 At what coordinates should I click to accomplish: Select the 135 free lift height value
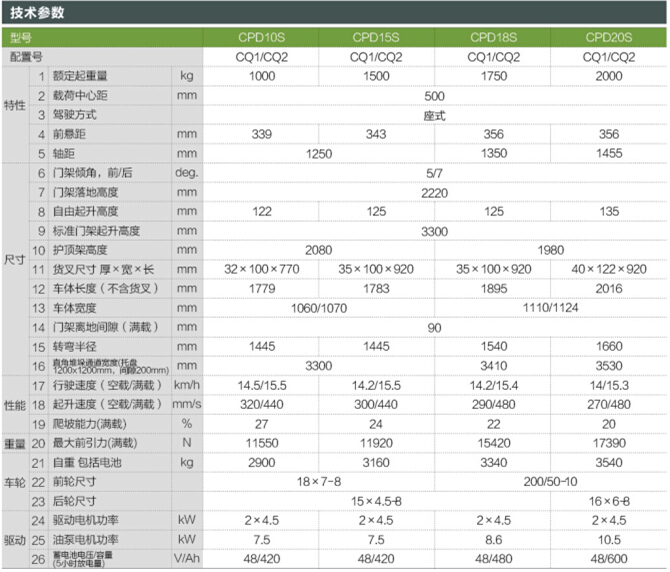click(608, 211)
